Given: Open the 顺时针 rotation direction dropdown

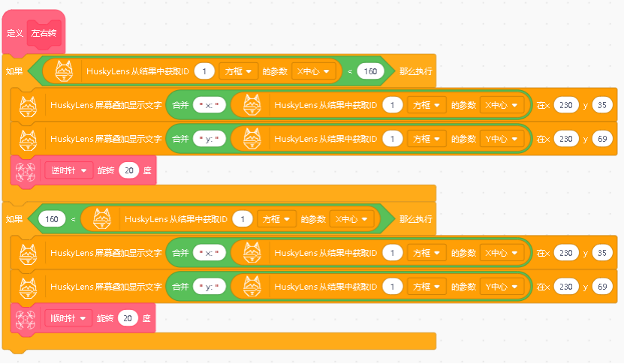Looking at the screenshot, I should [x=68, y=318].
